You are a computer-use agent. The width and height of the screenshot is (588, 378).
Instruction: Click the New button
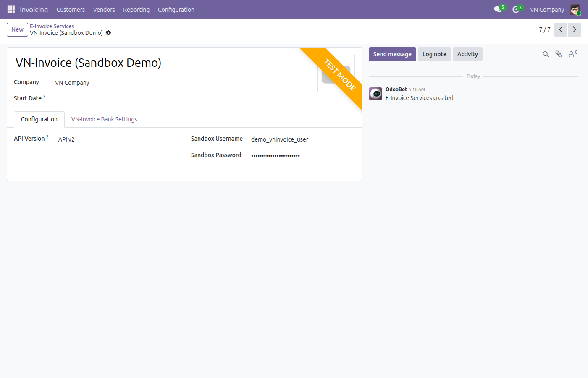tap(17, 29)
